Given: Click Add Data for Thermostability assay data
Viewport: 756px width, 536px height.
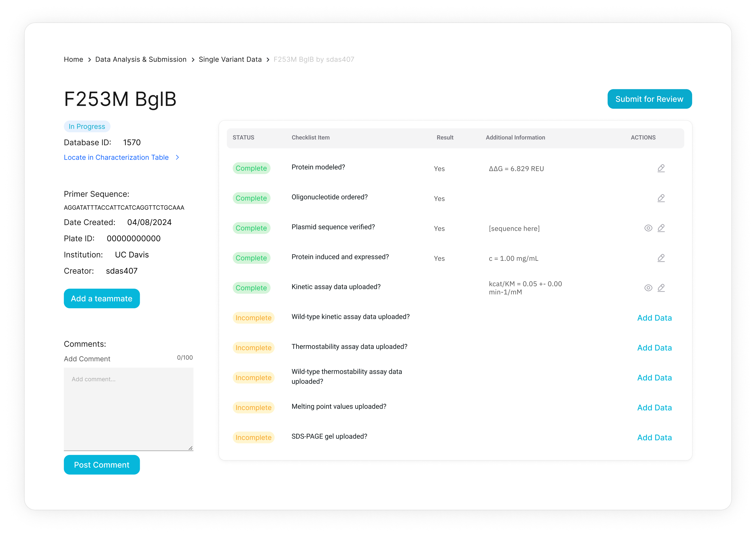Looking at the screenshot, I should point(655,348).
